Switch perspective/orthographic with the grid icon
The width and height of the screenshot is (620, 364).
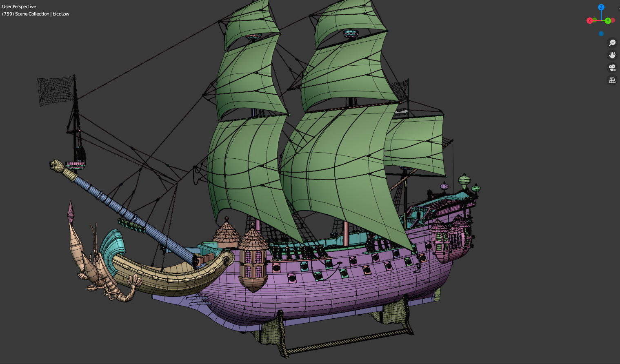click(612, 80)
